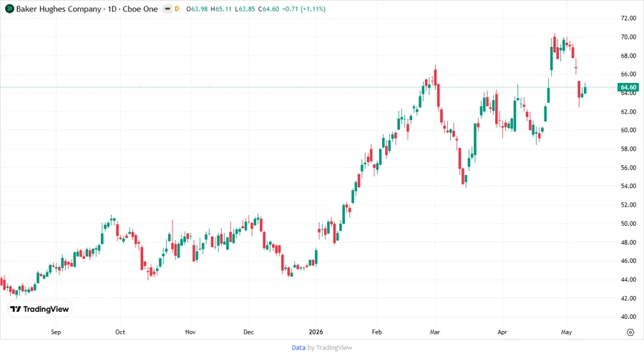Click the 48.00 price axis label
This screenshot has height=356, width=644.
coord(628,242)
